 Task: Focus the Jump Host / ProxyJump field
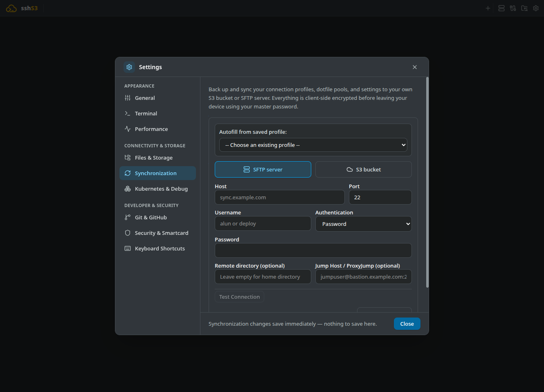pos(364,277)
